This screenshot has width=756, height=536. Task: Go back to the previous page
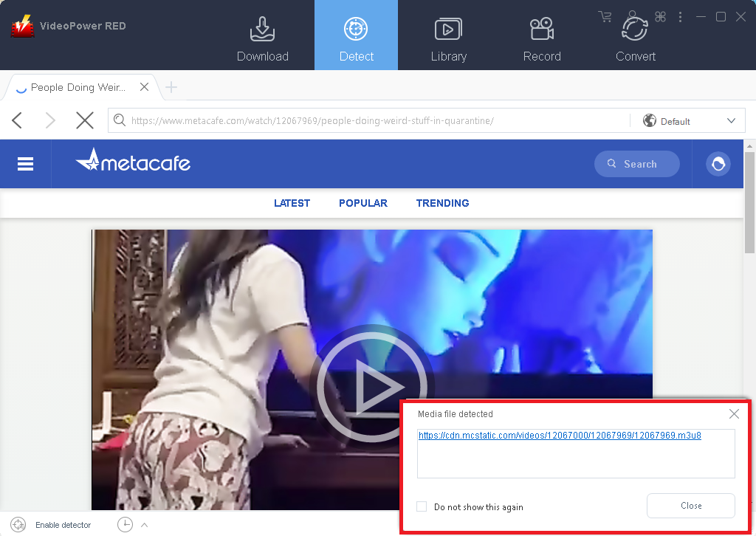pyautogui.click(x=18, y=120)
